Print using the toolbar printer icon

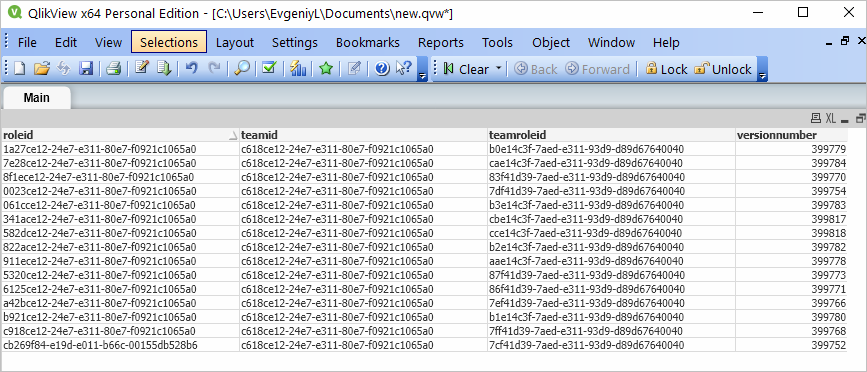(113, 69)
